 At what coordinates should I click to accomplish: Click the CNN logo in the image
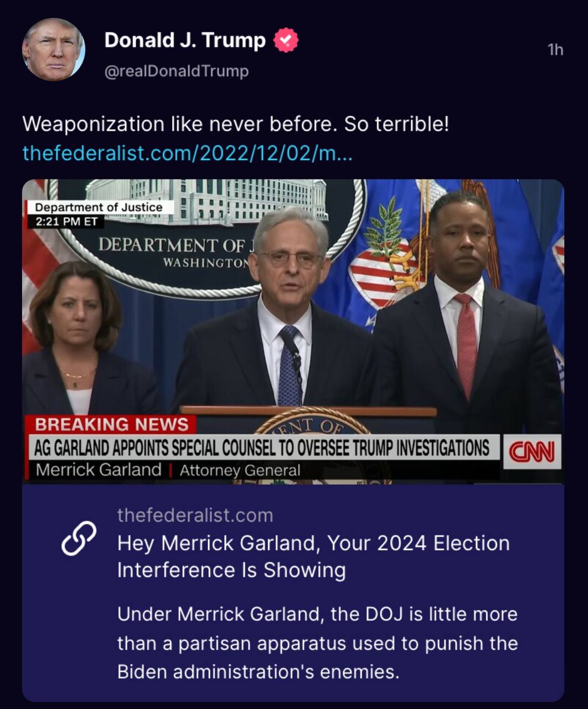pos(532,452)
